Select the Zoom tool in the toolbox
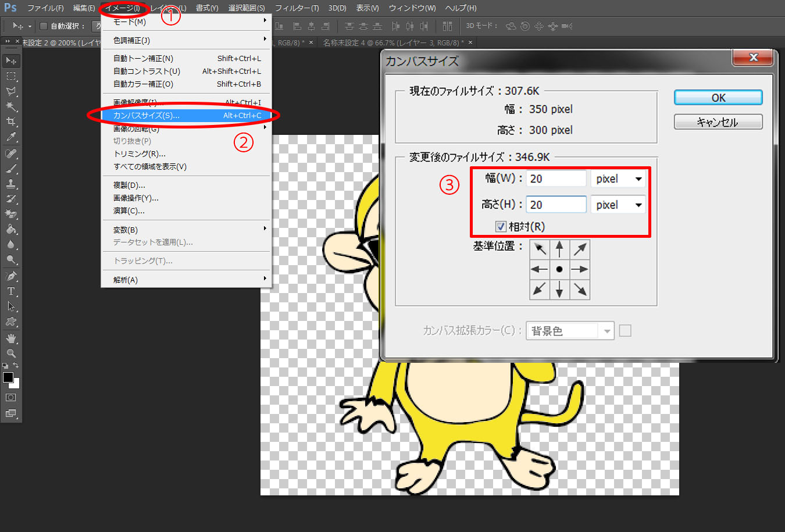 coord(11,353)
